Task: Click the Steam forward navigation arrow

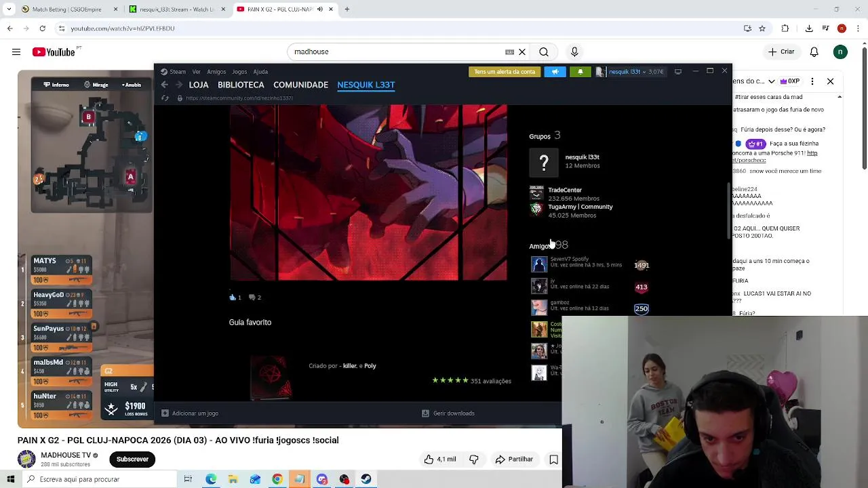Action: 179,85
